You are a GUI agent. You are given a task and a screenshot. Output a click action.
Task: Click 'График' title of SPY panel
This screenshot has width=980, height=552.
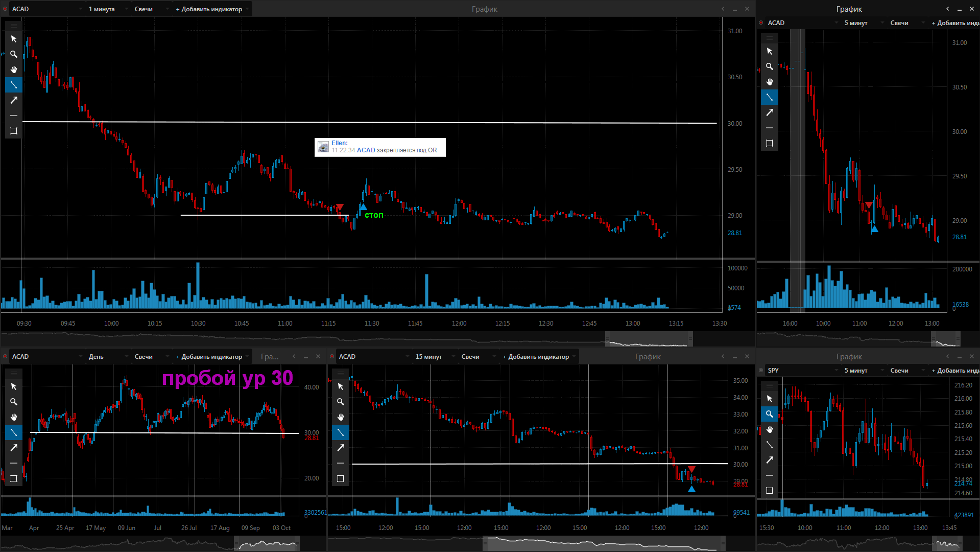[849, 356]
